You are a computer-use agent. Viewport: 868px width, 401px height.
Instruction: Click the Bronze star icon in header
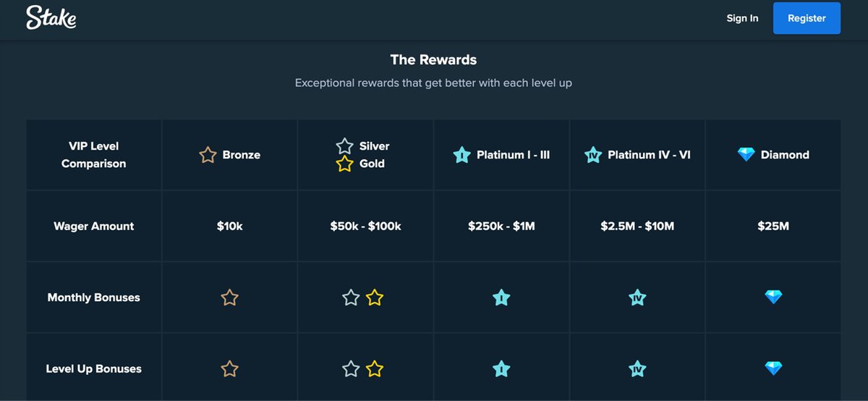click(x=208, y=155)
